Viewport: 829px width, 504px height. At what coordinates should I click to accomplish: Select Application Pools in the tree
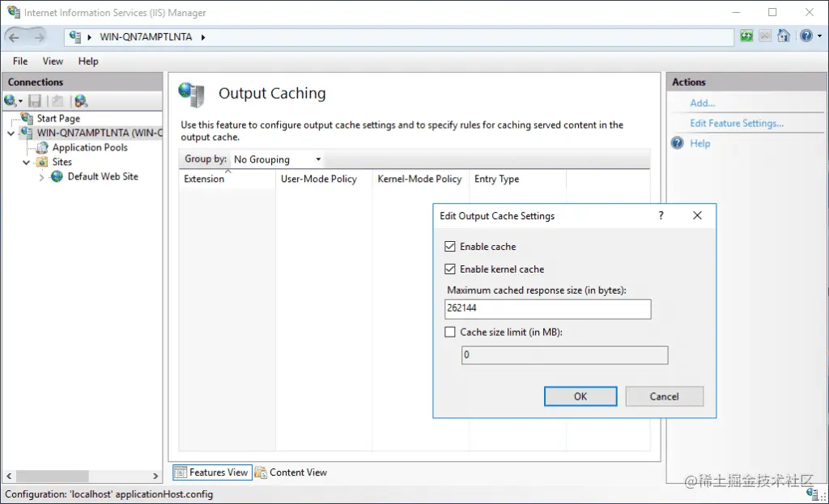coord(90,147)
